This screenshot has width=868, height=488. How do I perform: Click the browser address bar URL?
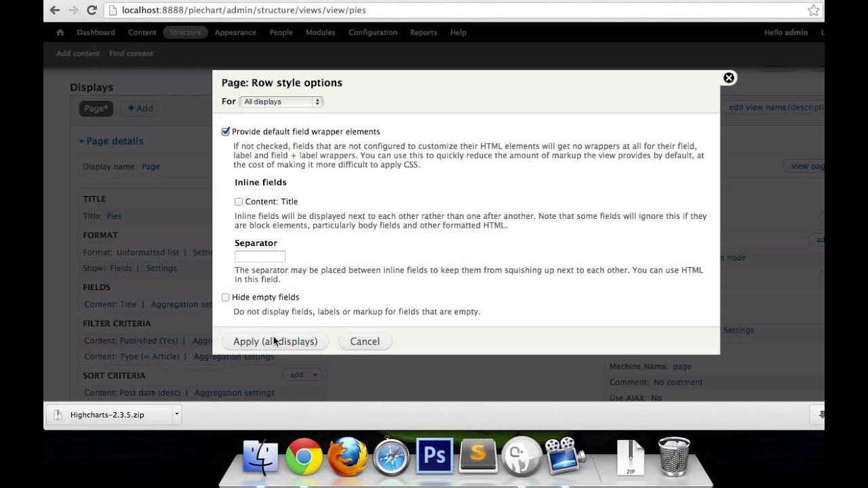point(244,10)
